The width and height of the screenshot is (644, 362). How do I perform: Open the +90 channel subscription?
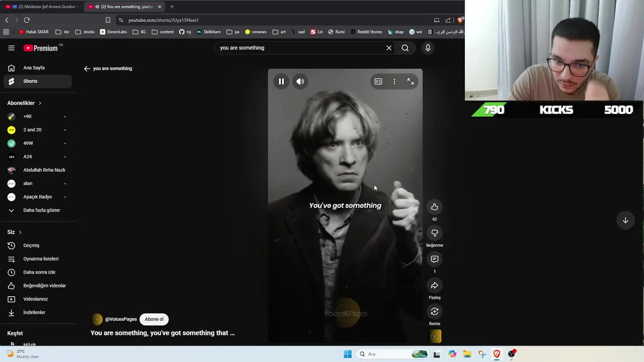click(x=37, y=117)
